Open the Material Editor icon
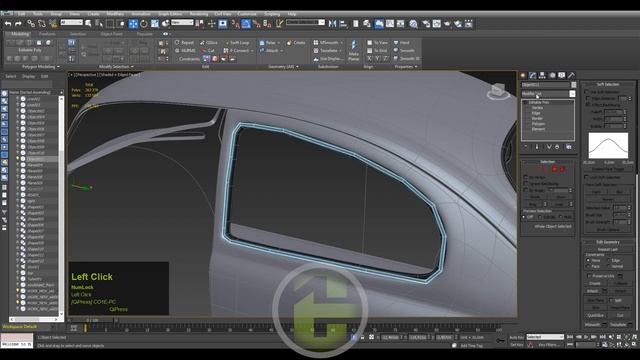 (x=413, y=24)
